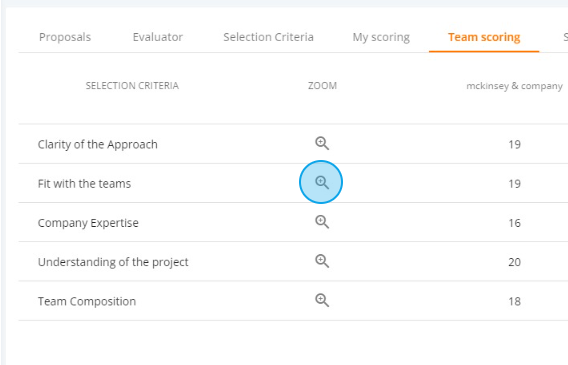Click zoom icon for Fit with the teams
Image resolution: width=568 pixels, height=365 pixels.
click(x=322, y=182)
